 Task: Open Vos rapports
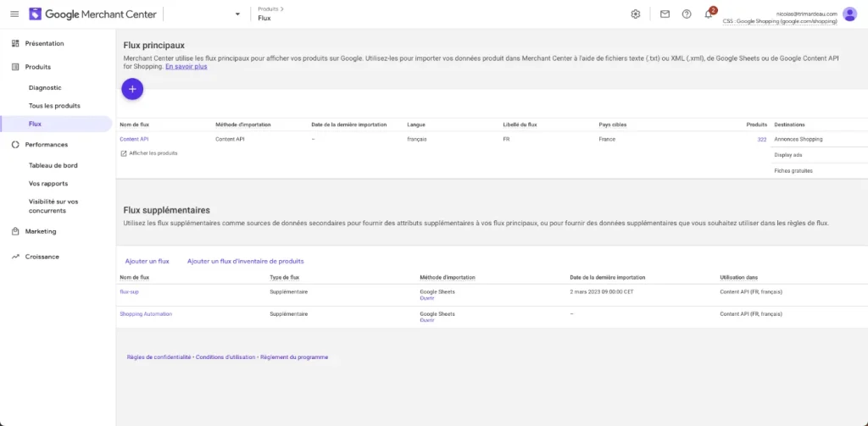pos(48,183)
